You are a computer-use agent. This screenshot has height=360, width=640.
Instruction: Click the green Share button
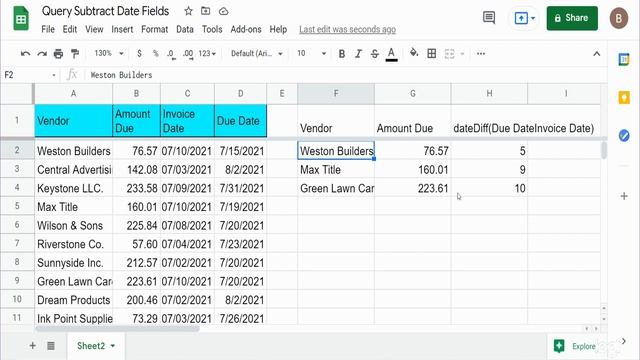(x=572, y=18)
